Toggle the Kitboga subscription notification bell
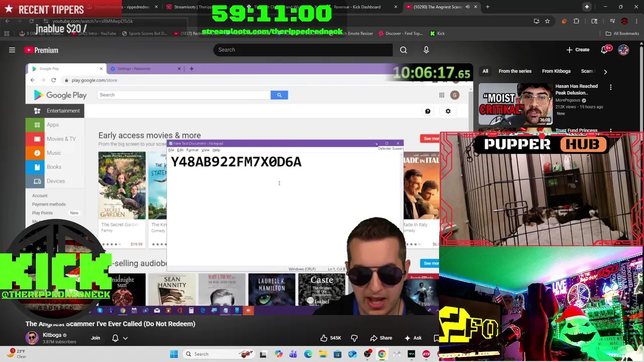The image size is (644, 362). click(x=115, y=338)
